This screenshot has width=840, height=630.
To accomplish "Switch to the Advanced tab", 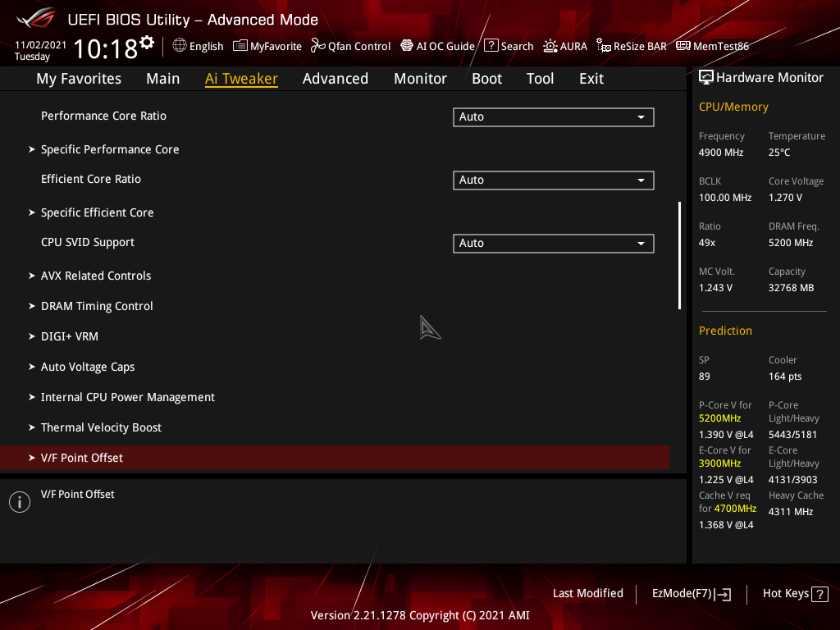I will pyautogui.click(x=335, y=79).
